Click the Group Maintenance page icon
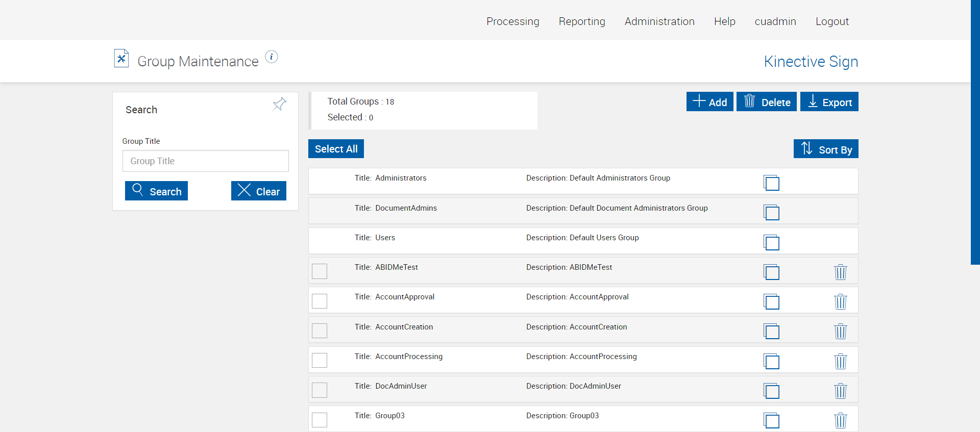The width and height of the screenshot is (980, 432). point(121,59)
